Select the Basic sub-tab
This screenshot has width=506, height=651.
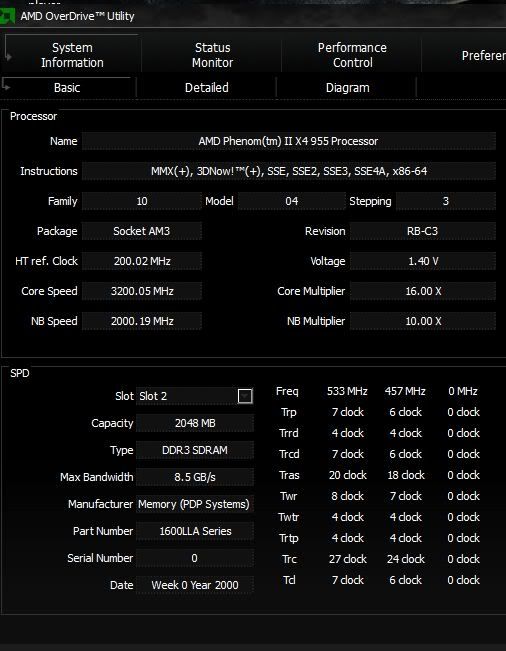(67, 88)
